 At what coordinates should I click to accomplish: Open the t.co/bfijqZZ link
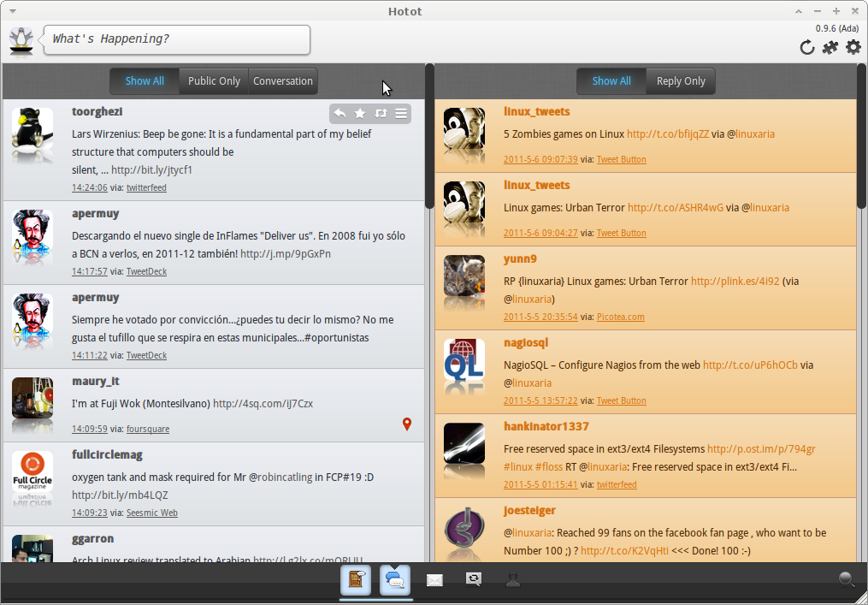668,134
